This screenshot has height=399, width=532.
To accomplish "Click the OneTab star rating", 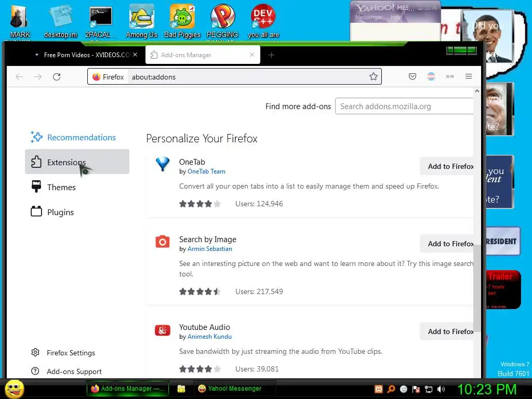I will coord(200,204).
